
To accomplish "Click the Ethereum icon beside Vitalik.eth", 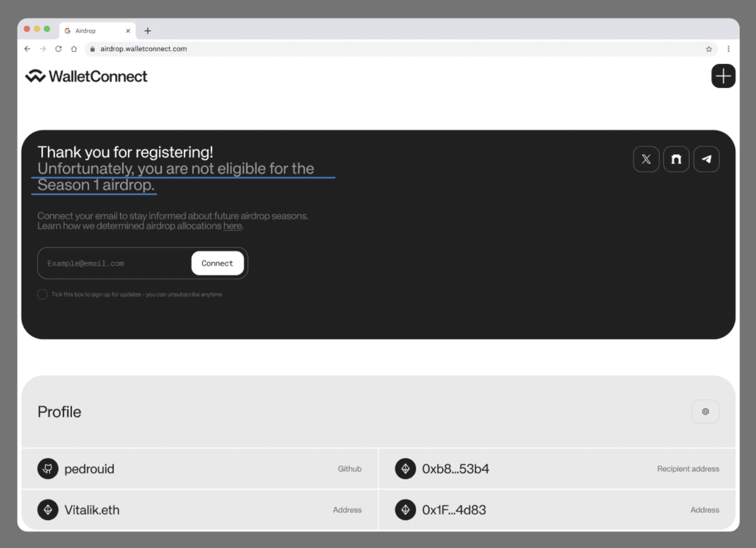I will (48, 510).
